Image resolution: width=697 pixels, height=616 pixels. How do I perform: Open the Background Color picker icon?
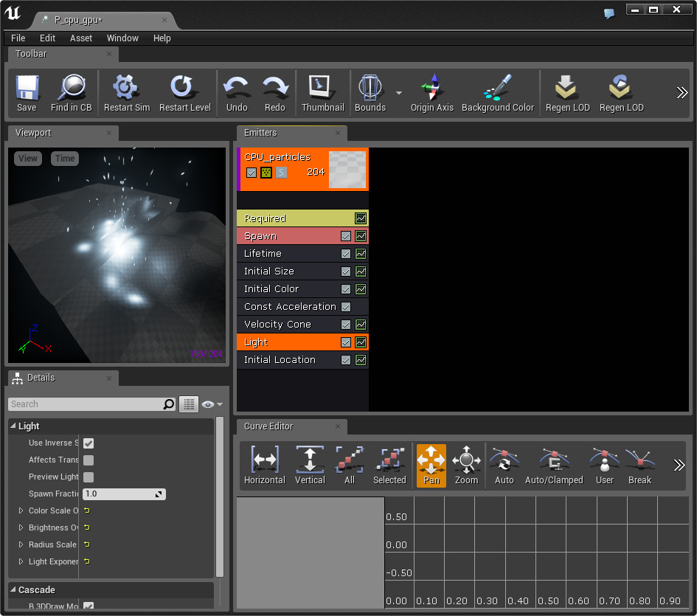pos(497,88)
